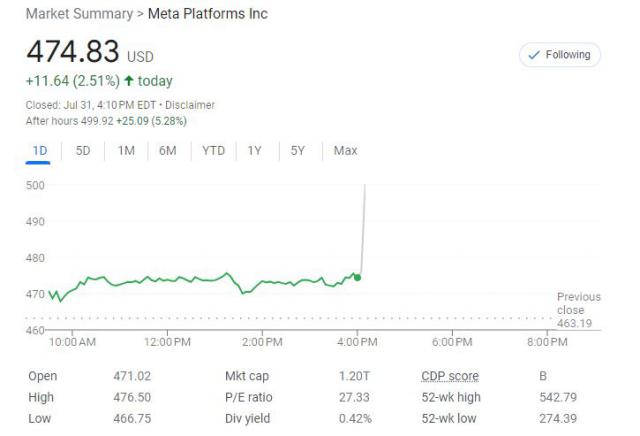Image resolution: width=640 pixels, height=436 pixels.
Task: Select the 6M chart range
Action: coord(168,151)
